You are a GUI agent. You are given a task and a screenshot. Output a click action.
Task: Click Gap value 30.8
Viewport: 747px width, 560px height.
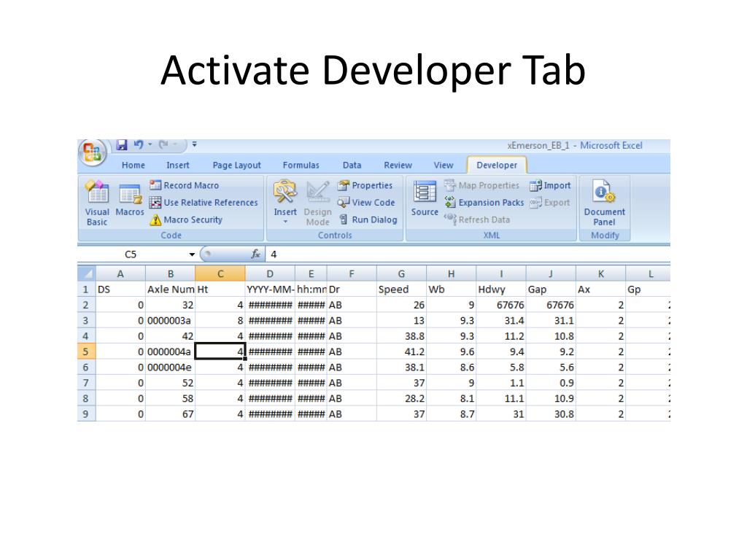click(x=551, y=414)
